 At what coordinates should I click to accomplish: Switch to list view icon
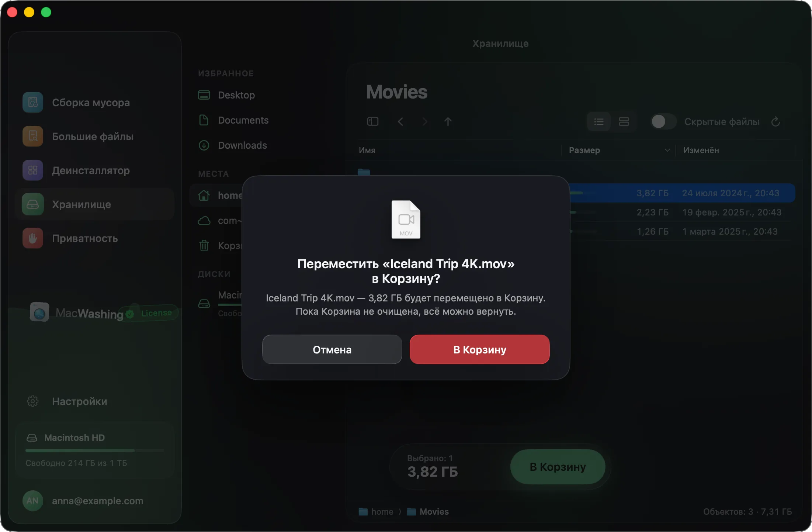(599, 121)
